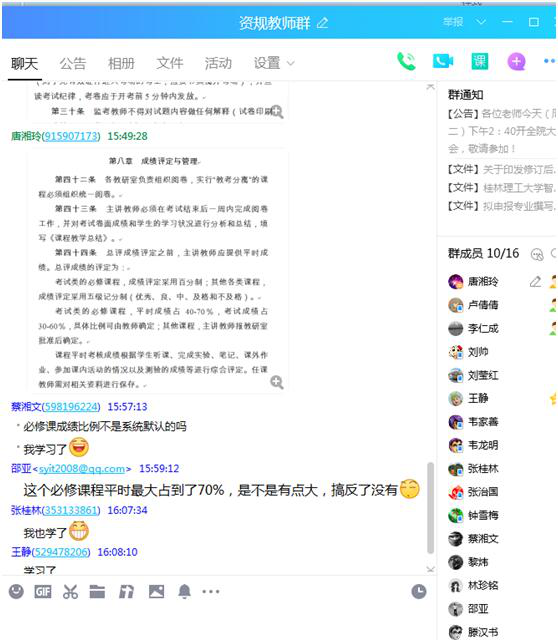Click the bell notification icon
The height and width of the screenshot is (642, 558).
tap(184, 591)
